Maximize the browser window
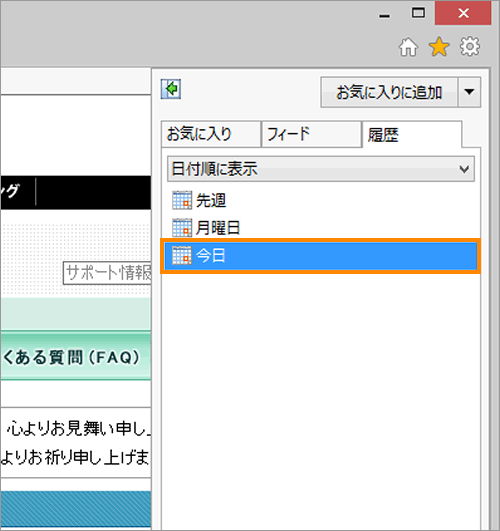Image resolution: width=500 pixels, height=531 pixels. pos(418,13)
